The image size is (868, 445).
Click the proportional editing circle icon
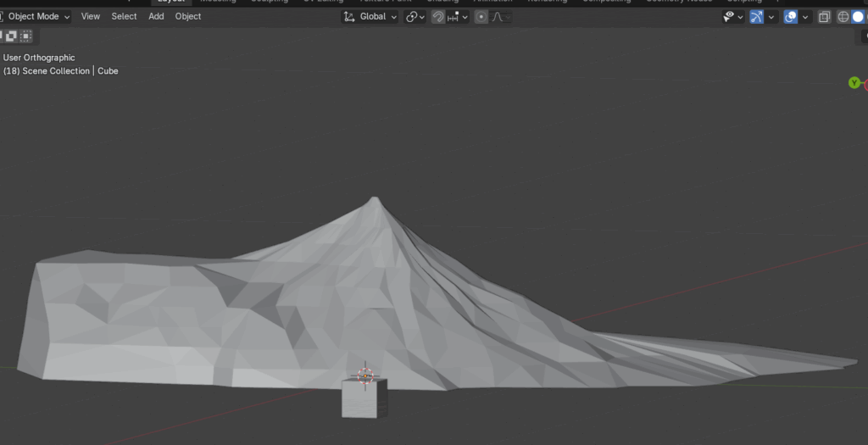point(481,17)
